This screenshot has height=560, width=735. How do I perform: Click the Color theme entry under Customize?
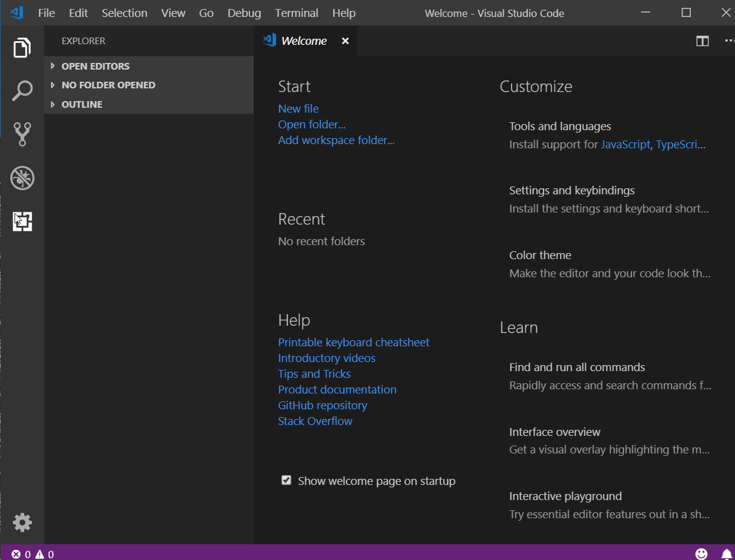tap(539, 255)
